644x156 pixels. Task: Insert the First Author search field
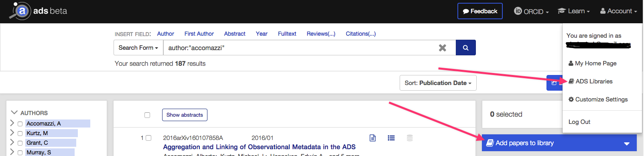click(199, 34)
